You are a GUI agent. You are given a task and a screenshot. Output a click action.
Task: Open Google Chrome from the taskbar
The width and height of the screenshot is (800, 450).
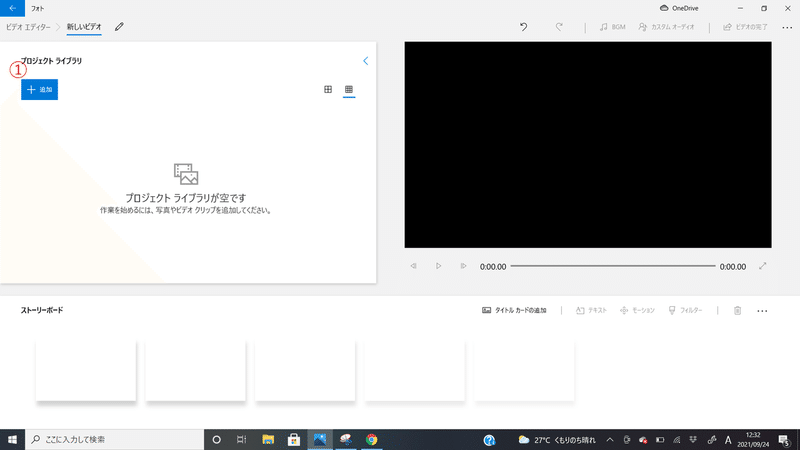point(371,439)
